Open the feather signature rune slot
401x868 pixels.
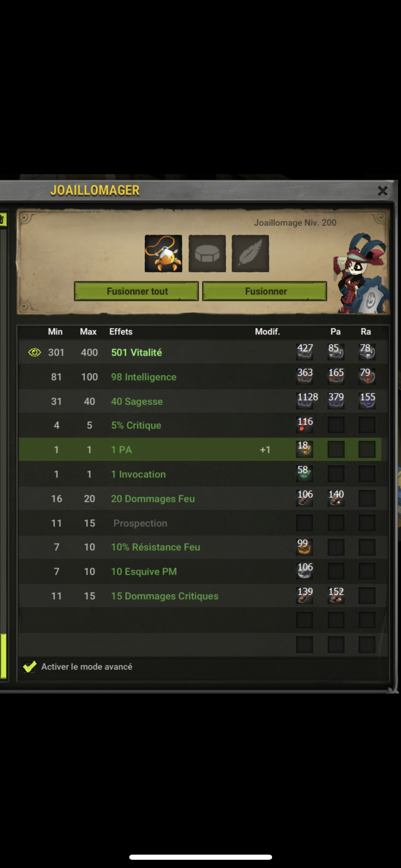pos(250,253)
